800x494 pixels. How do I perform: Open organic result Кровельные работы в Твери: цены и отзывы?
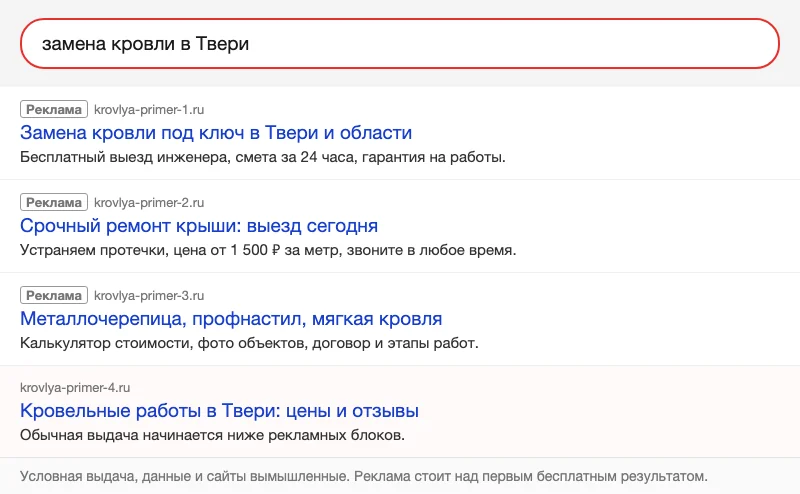pos(219,411)
